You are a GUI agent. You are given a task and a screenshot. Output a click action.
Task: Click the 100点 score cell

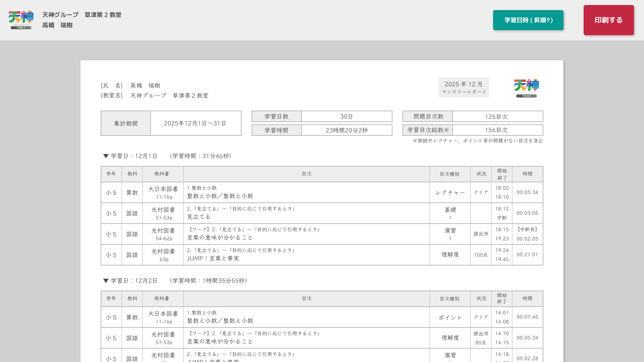click(481, 255)
